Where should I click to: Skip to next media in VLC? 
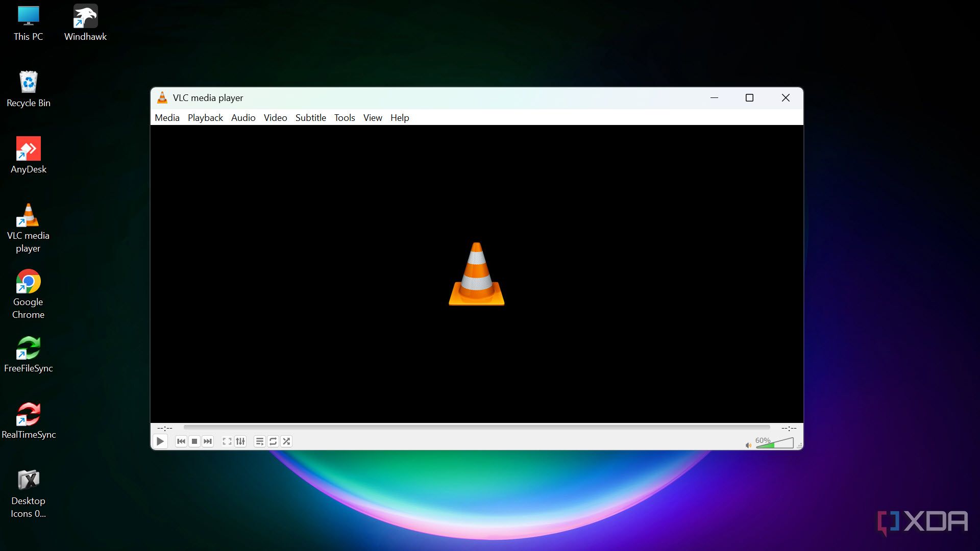[x=208, y=441]
